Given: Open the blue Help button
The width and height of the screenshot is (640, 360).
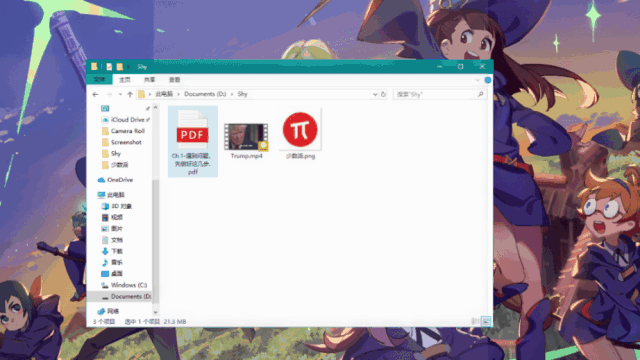Looking at the screenshot, I should pos(487,80).
